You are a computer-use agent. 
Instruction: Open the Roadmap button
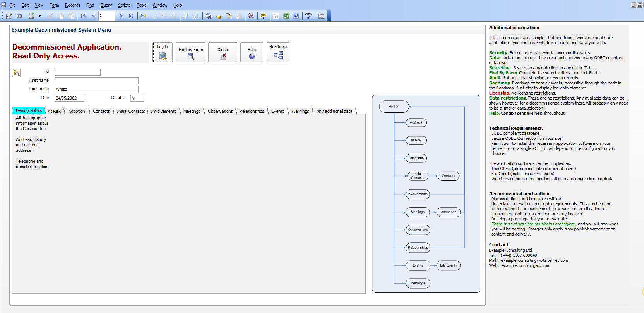click(278, 52)
